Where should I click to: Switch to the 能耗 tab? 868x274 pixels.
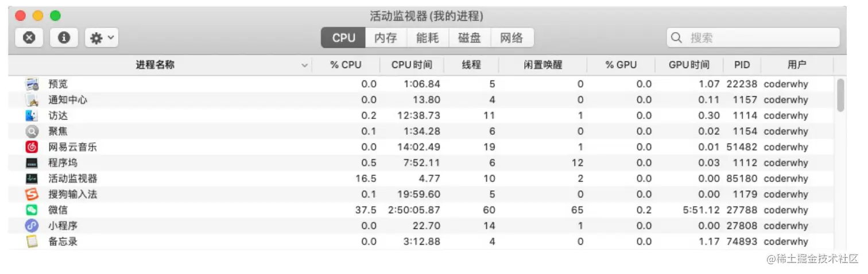click(x=428, y=38)
